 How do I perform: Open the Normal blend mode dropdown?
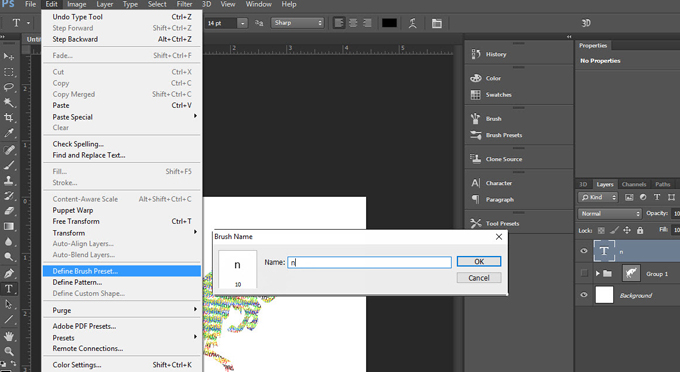point(609,214)
